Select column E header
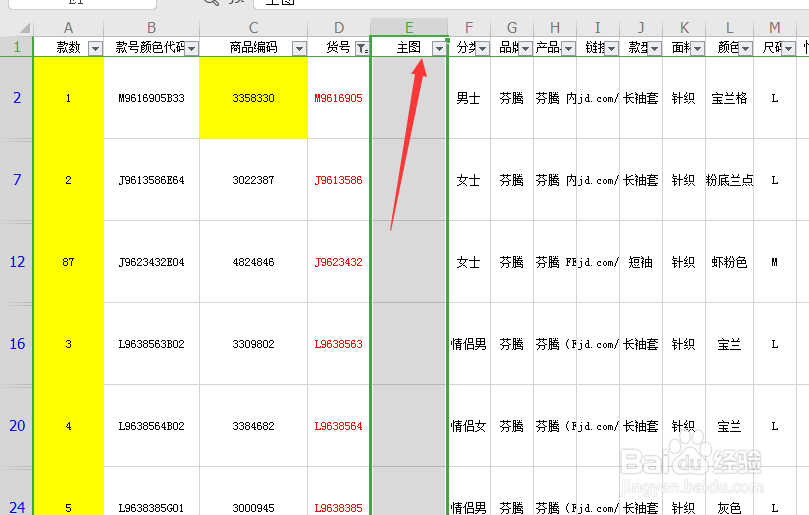This screenshot has height=515, width=809. tap(409, 27)
